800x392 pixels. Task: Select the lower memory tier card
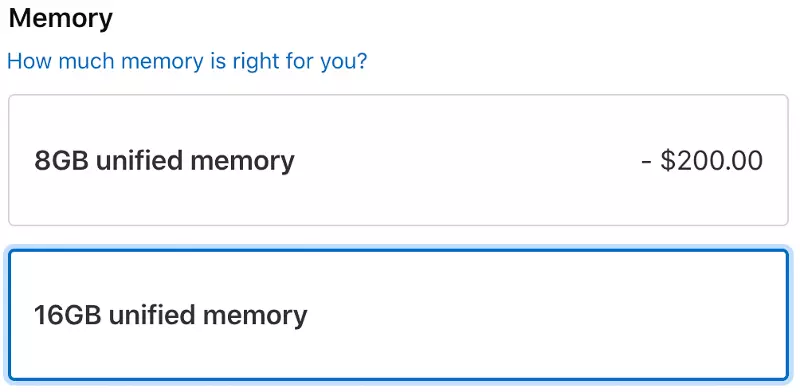click(x=398, y=160)
